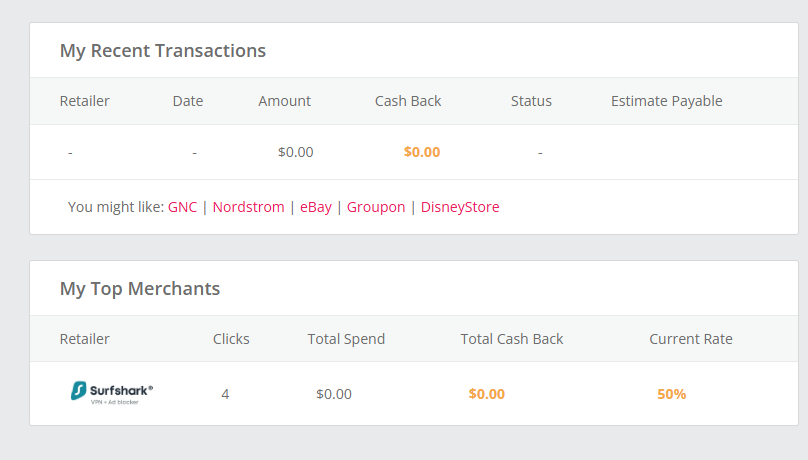Screen dimensions: 808x460
Task: Click the My Top Merchants heading
Action: (140, 288)
